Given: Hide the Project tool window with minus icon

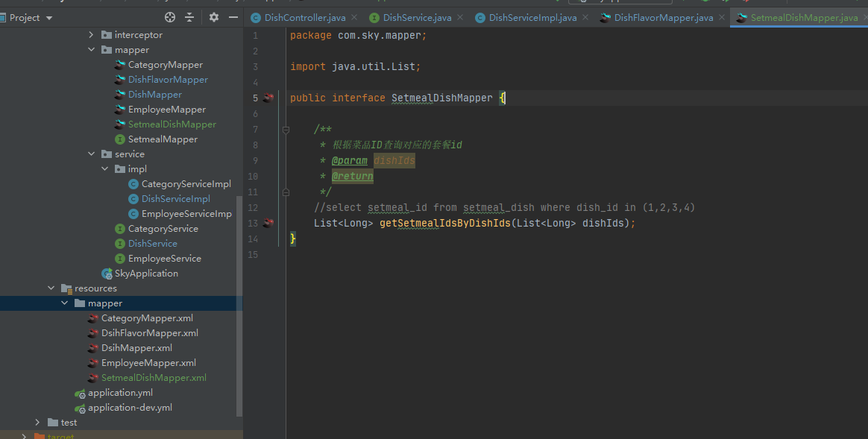Looking at the screenshot, I should 233,17.
